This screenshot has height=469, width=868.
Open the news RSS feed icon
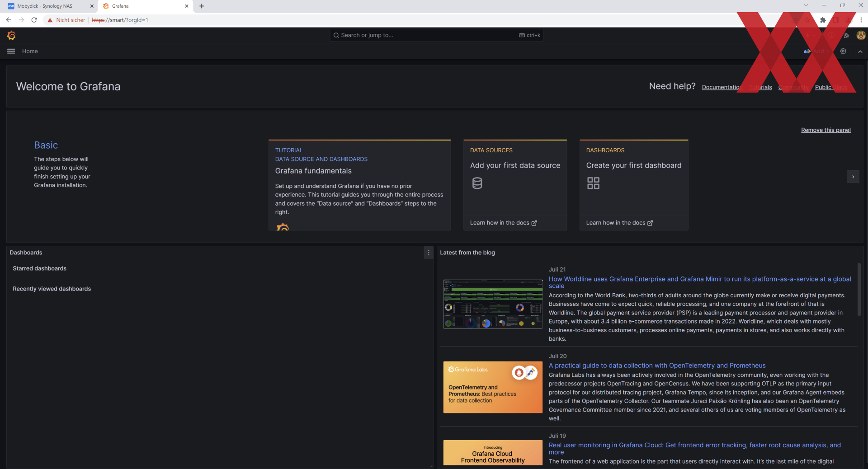(846, 35)
